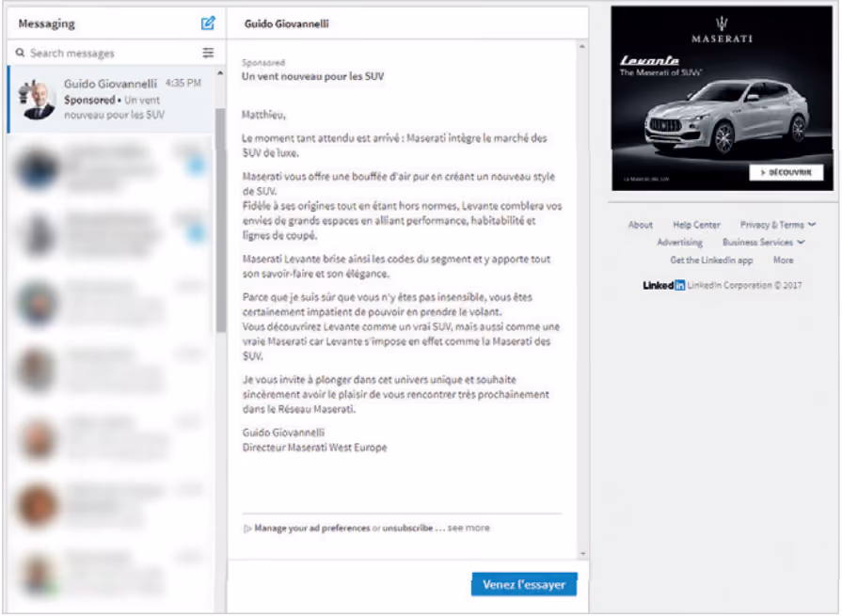
Task: Click the Maserati Levante car image
Action: pyautogui.click(x=727, y=117)
